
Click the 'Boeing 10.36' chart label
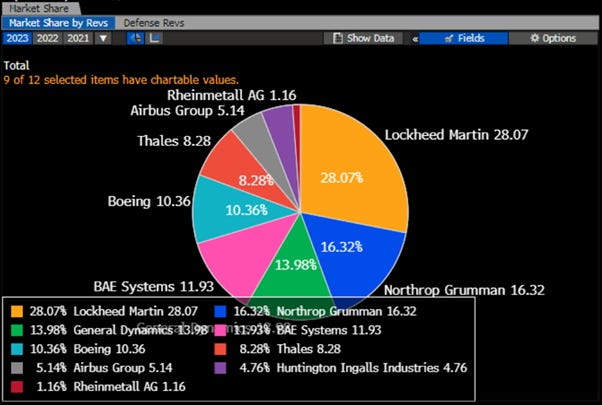149,201
